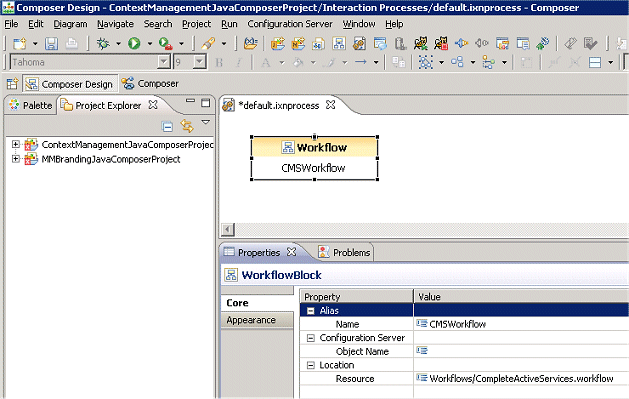Open the Configuration Server menu

(290, 24)
